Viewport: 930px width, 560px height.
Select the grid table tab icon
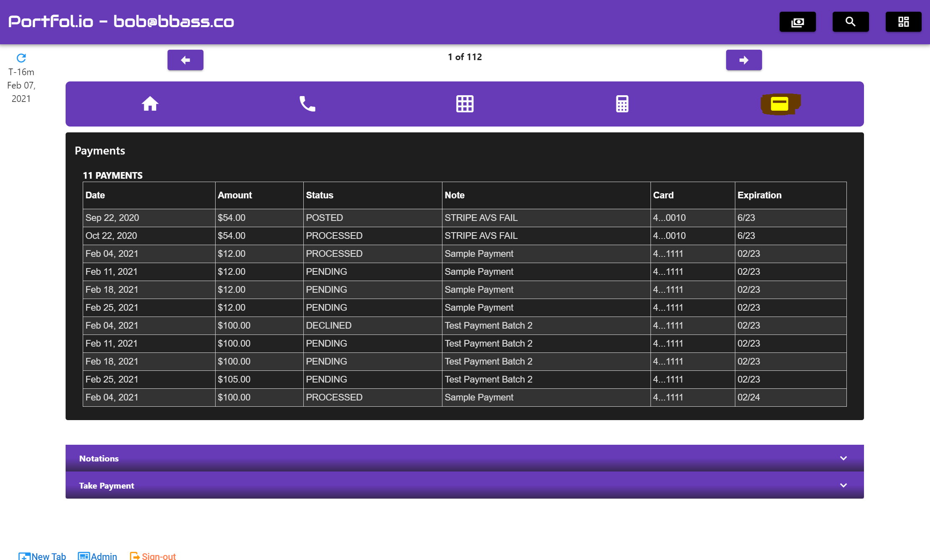(465, 104)
